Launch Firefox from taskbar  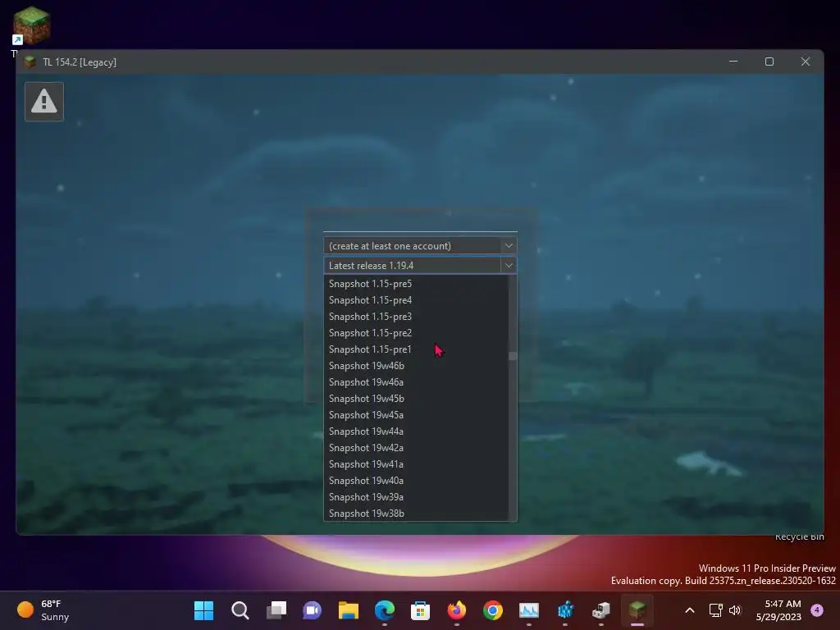click(456, 610)
